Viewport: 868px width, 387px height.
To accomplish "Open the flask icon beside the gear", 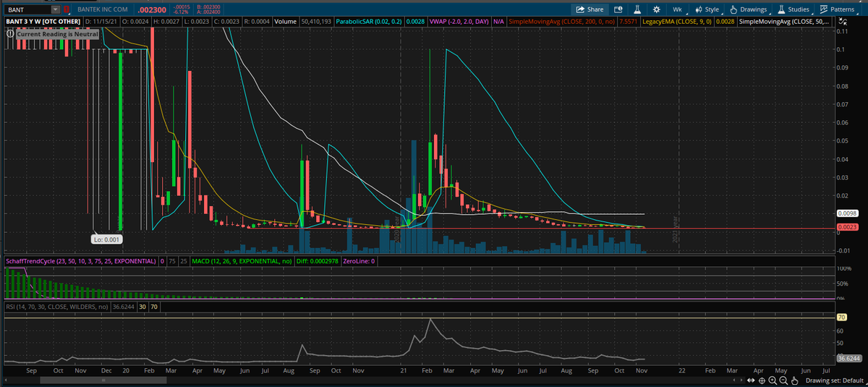I will pos(637,9).
